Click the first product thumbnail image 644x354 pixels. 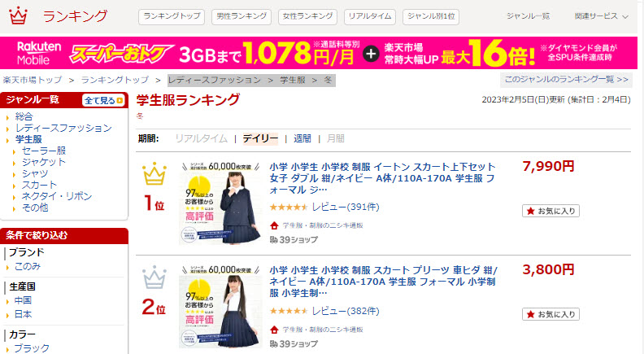[x=220, y=203]
